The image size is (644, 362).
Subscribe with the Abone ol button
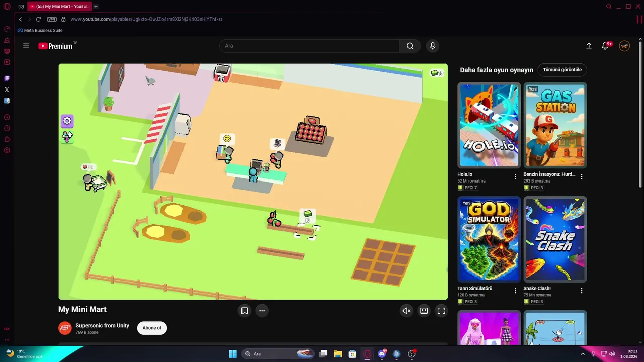point(152,328)
